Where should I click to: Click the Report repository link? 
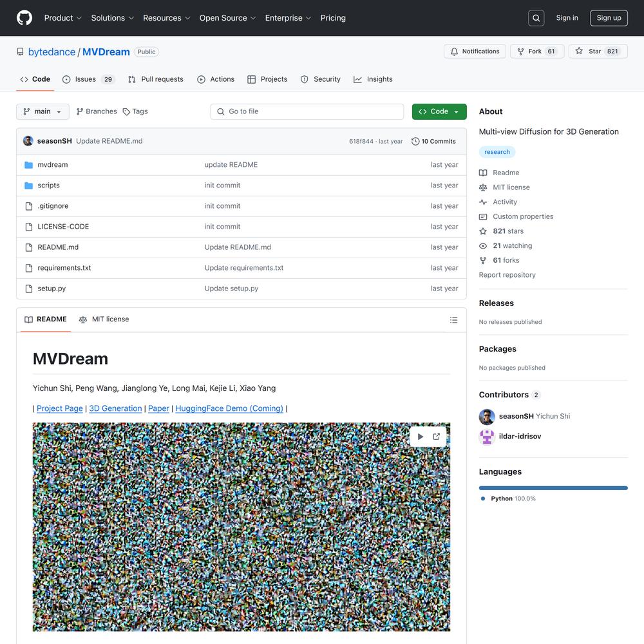pos(507,275)
